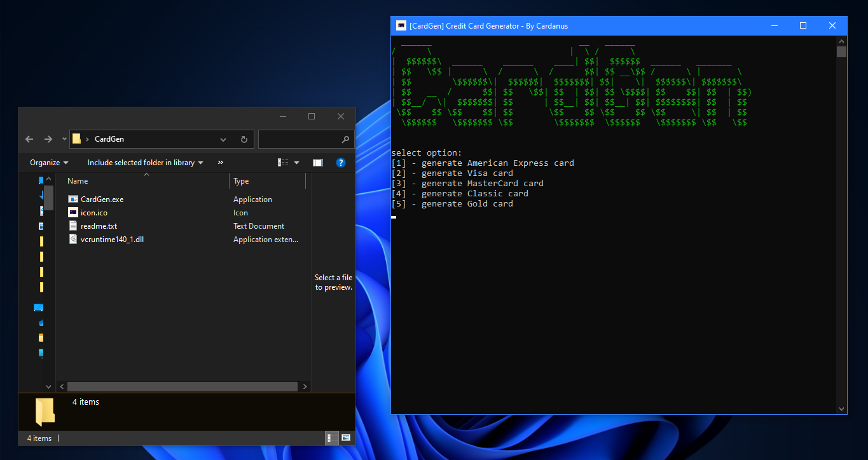
Task: Click the search magnifier icon
Action: tap(345, 139)
